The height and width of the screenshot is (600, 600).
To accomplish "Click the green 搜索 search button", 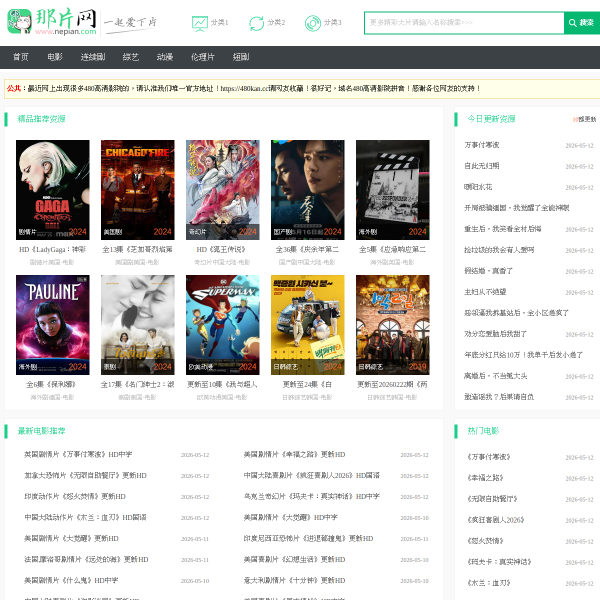I will 582,23.
